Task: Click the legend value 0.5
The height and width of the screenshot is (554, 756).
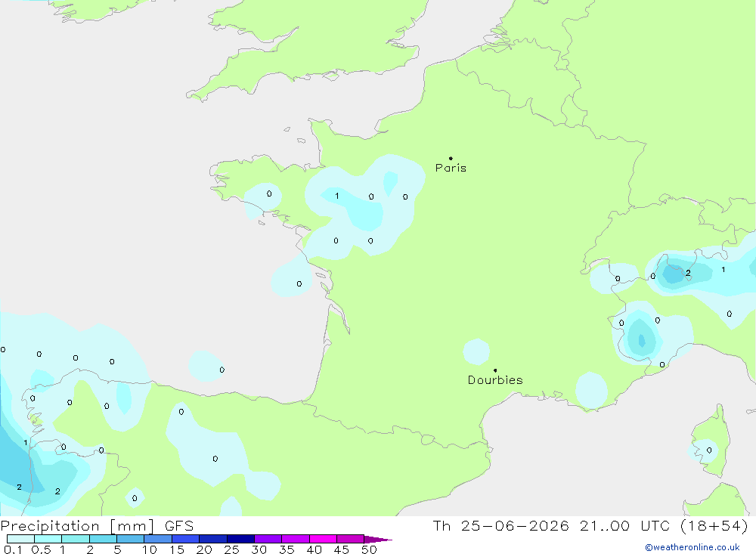Action: coord(41,549)
